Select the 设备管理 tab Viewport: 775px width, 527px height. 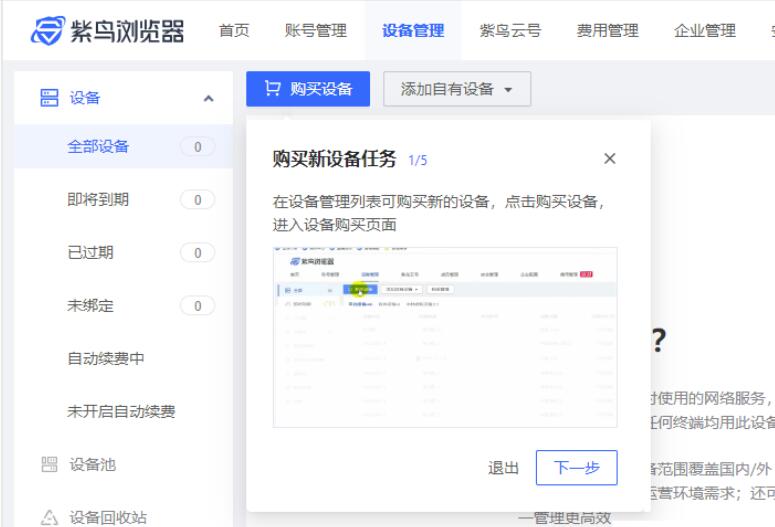413,31
